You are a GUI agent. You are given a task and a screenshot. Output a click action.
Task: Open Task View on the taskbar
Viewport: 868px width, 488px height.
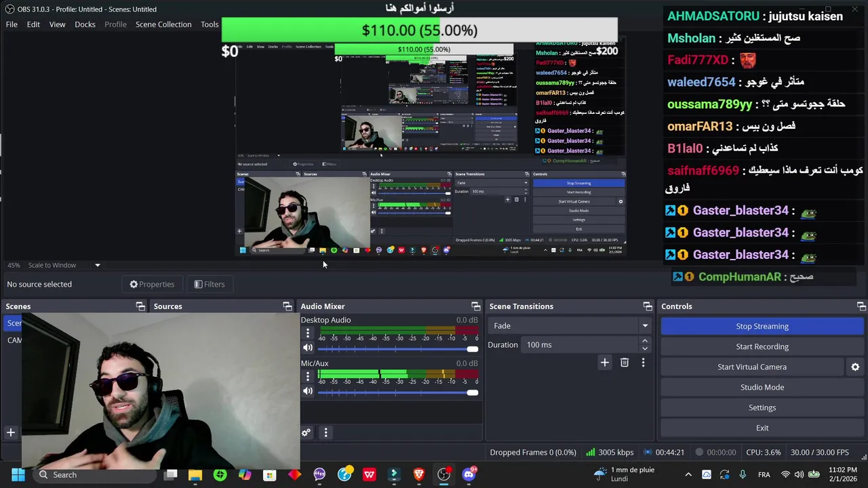tap(171, 474)
